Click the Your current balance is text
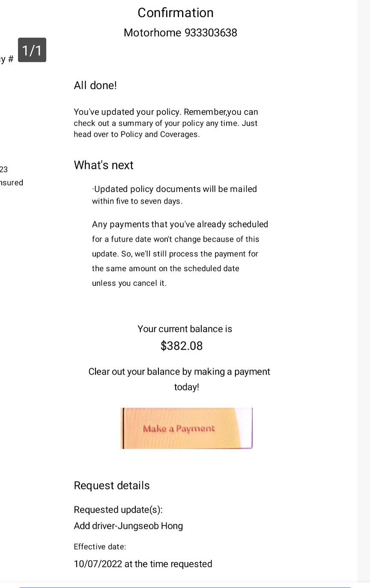The width and height of the screenshot is (370, 588). click(x=185, y=329)
